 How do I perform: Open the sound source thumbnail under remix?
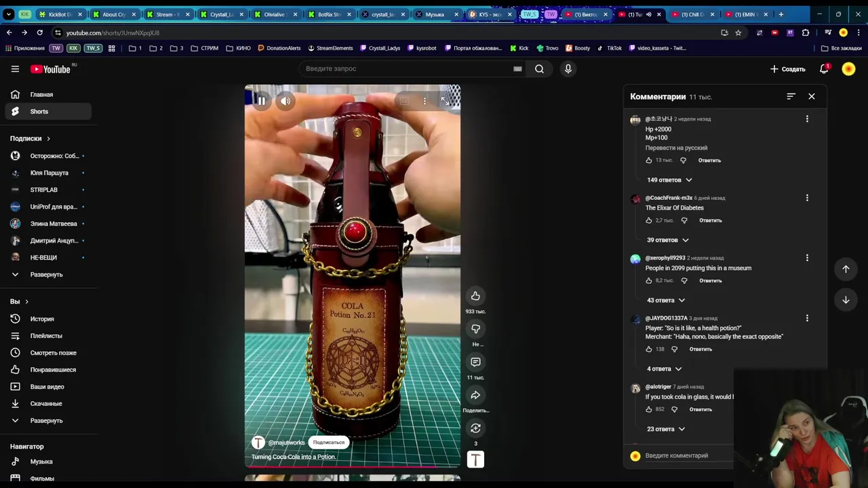475,460
